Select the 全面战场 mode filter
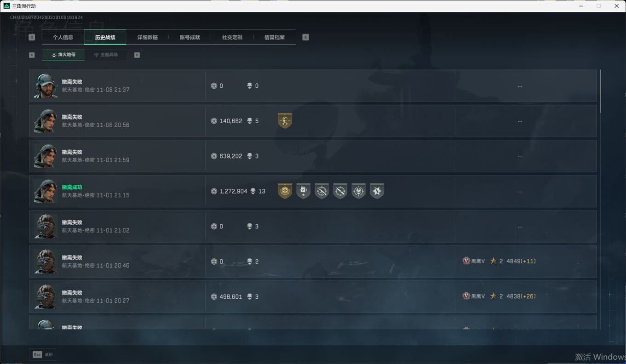 coord(106,55)
